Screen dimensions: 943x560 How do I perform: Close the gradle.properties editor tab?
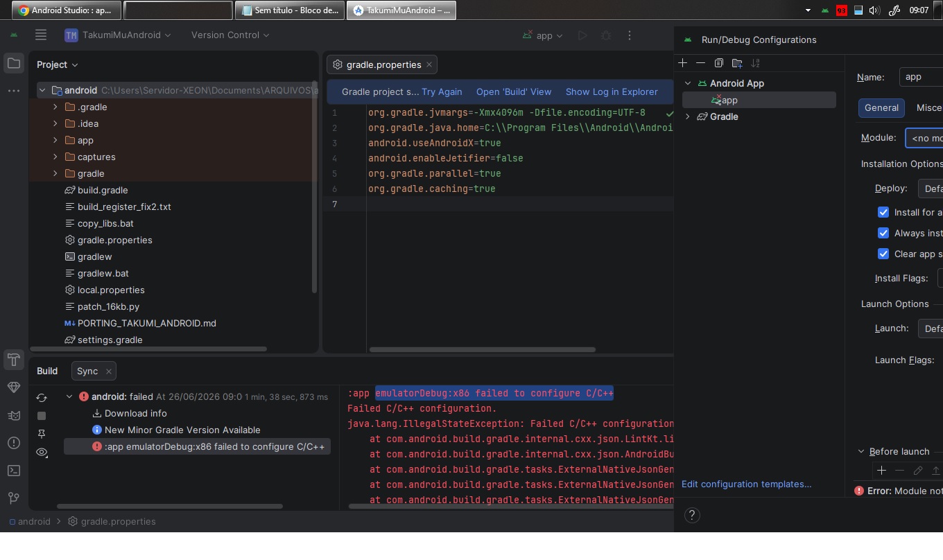pyautogui.click(x=429, y=64)
